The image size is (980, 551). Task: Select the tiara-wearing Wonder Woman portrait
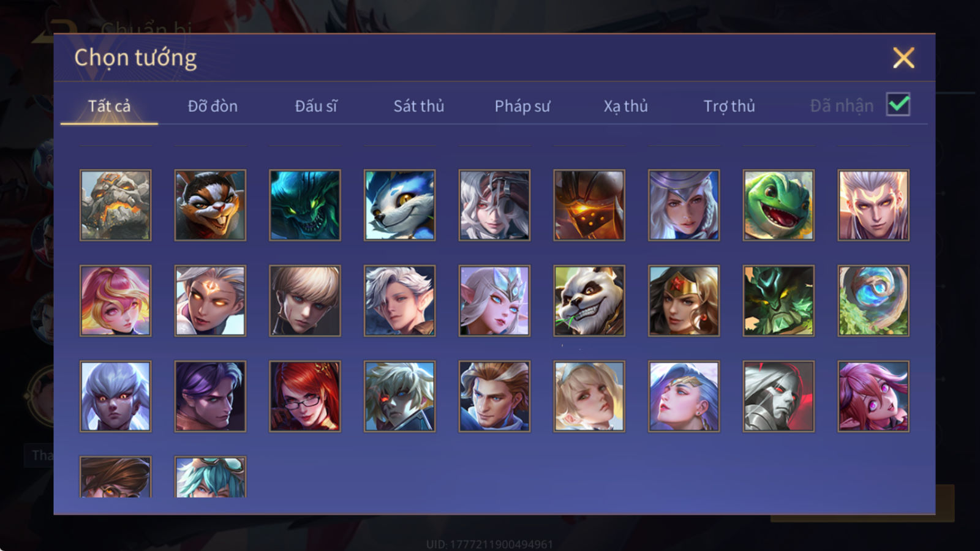coord(684,301)
